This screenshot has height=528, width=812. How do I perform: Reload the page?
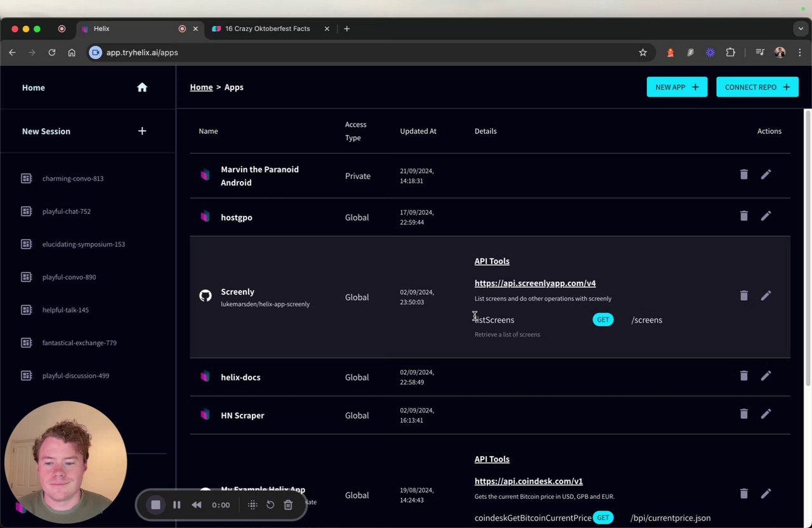[x=52, y=53]
